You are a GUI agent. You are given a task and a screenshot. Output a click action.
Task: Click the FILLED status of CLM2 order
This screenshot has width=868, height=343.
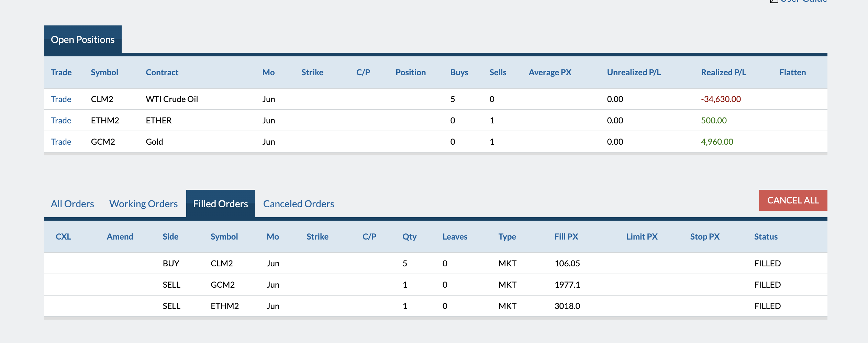tap(768, 263)
